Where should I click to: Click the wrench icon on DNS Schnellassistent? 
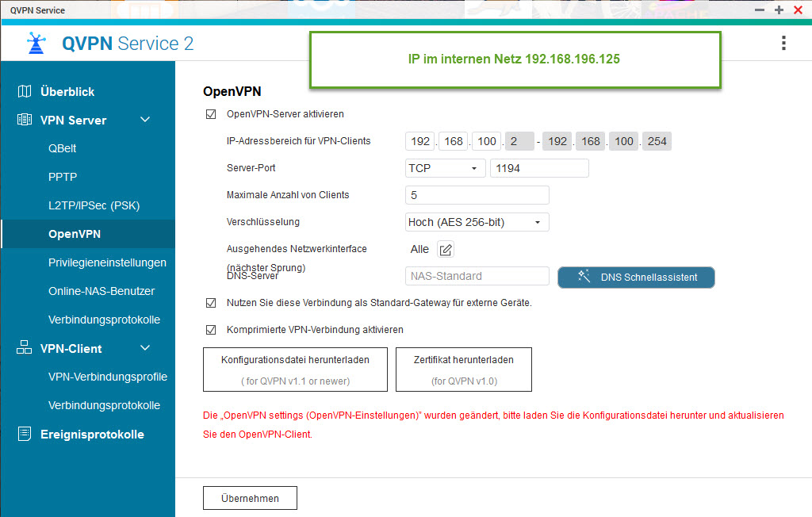click(583, 278)
